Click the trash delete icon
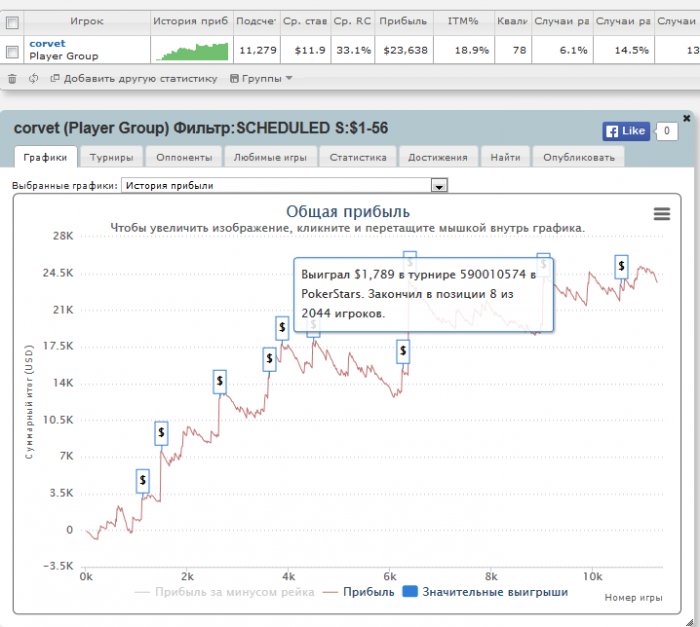The width and height of the screenshot is (700, 627). click(12, 78)
